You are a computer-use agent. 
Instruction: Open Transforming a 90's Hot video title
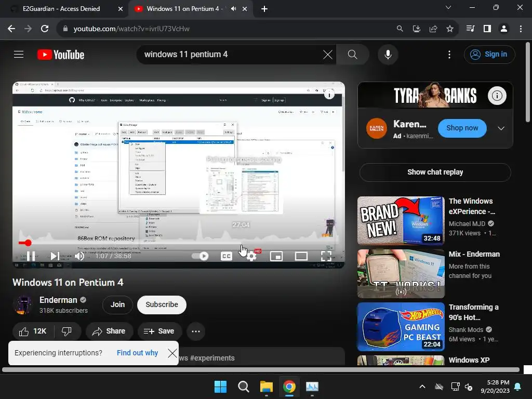(x=474, y=312)
